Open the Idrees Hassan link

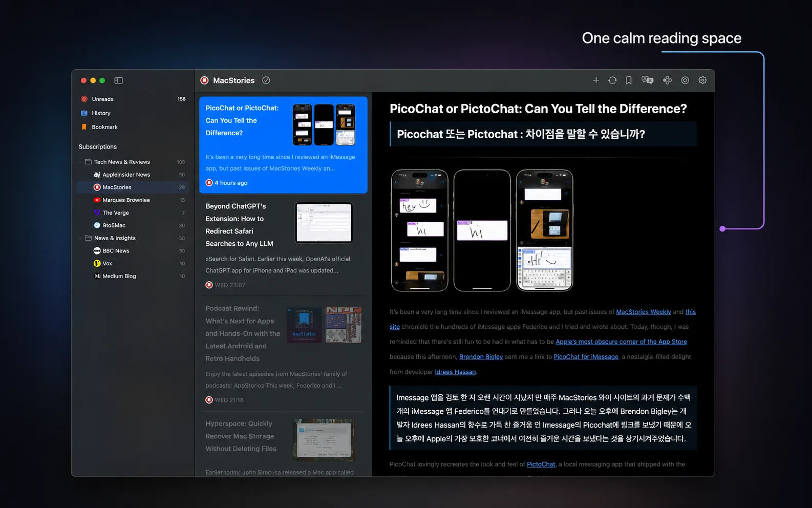[x=455, y=372]
